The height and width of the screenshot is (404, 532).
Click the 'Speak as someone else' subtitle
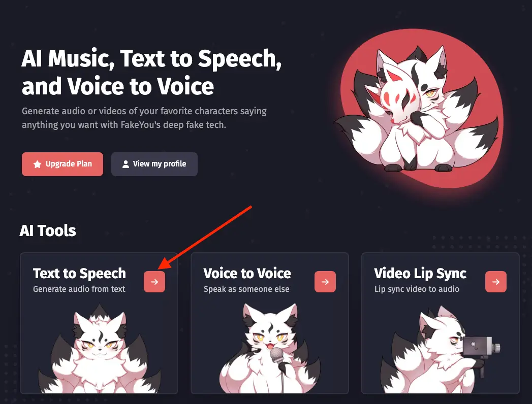246,289
